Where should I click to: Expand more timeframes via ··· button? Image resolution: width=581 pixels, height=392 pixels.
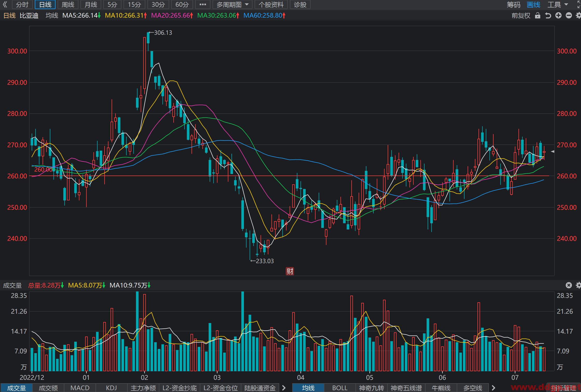203,5
